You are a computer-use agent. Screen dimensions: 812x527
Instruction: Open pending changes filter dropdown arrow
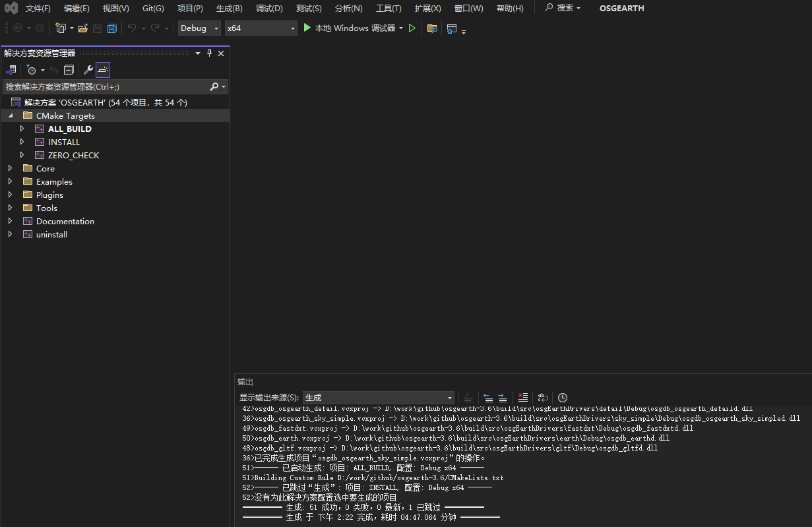tap(43, 70)
